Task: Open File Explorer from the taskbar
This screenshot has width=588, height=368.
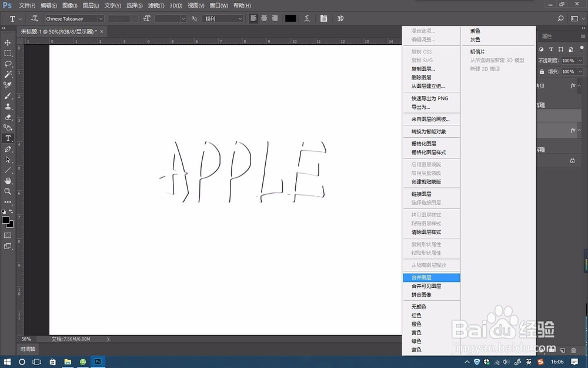Action: 68,362
